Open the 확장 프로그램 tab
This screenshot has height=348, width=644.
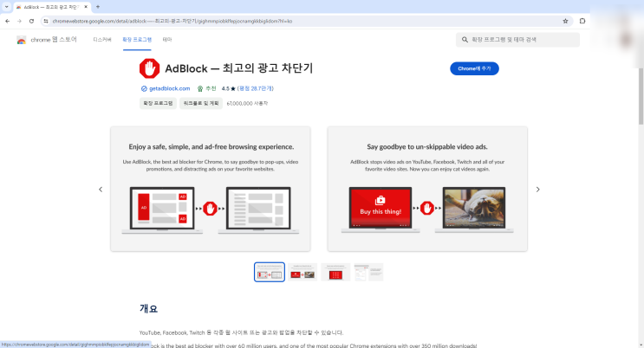tap(137, 40)
